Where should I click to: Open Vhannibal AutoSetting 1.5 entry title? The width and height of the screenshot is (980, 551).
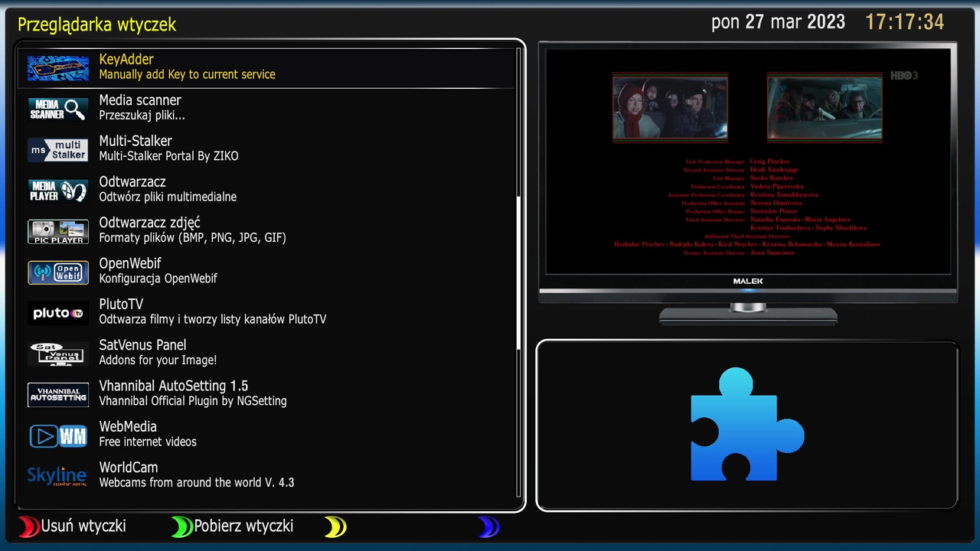click(174, 386)
